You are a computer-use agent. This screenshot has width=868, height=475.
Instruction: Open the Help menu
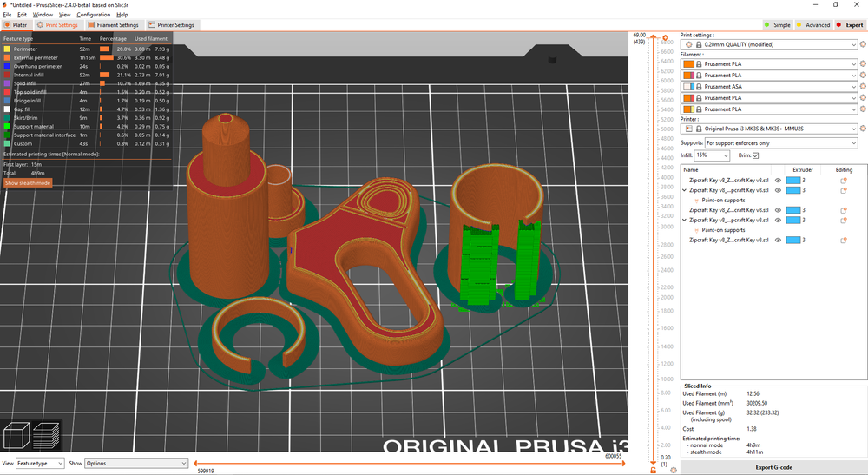click(x=122, y=15)
